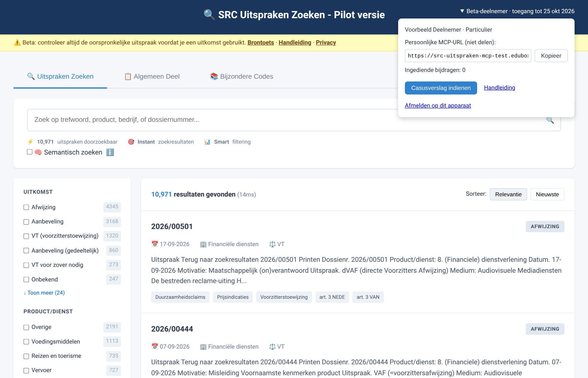588x378 pixels.
Task: Click the magnifier logo in page title
Action: click(x=209, y=15)
